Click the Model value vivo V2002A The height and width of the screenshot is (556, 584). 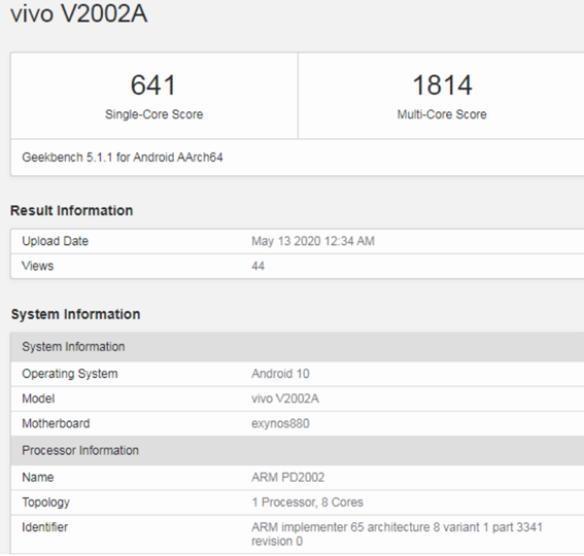pos(285,398)
